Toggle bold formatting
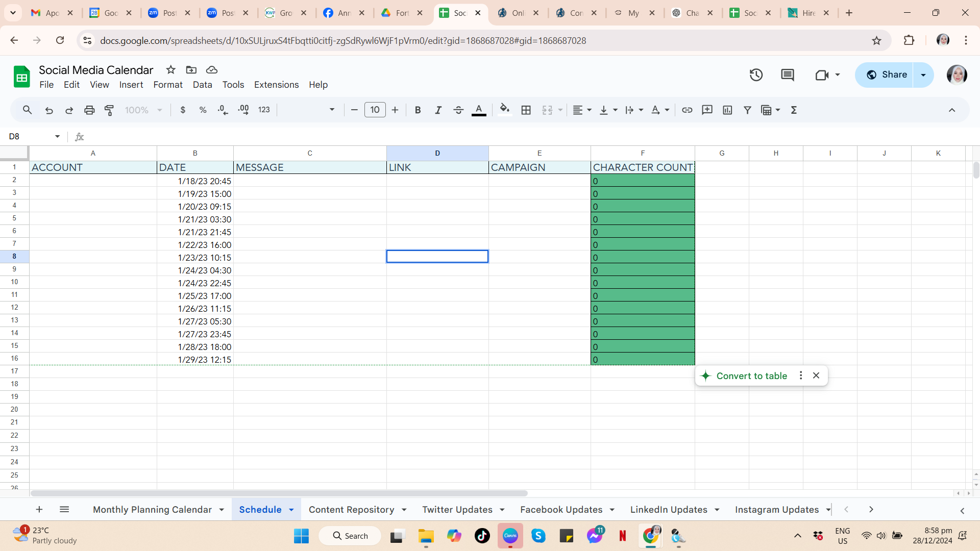The image size is (980, 551). click(x=418, y=110)
